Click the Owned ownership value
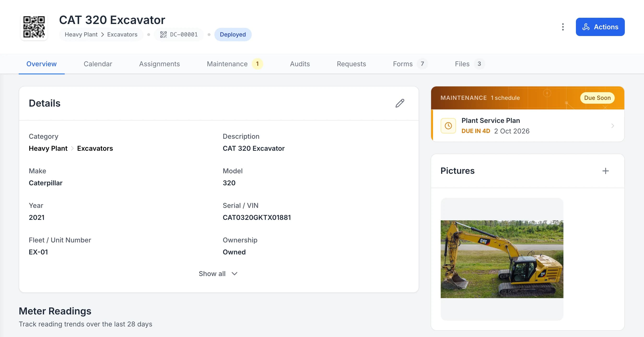Viewport: 644px width, 337px height. (234, 252)
